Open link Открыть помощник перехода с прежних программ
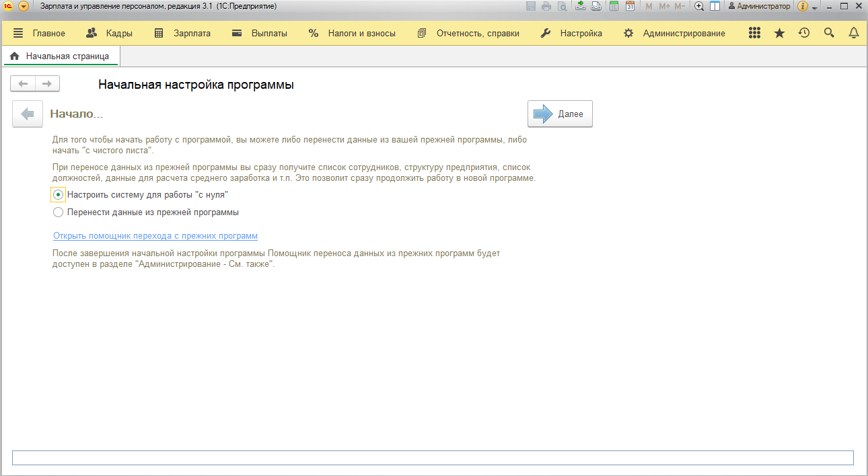The image size is (868, 476). click(x=155, y=236)
